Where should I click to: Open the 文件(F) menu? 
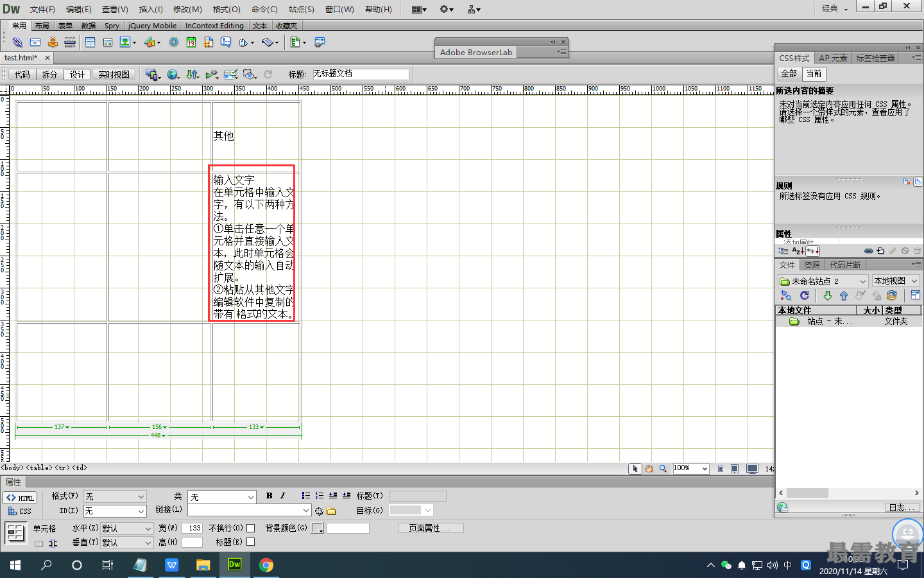pos(42,9)
